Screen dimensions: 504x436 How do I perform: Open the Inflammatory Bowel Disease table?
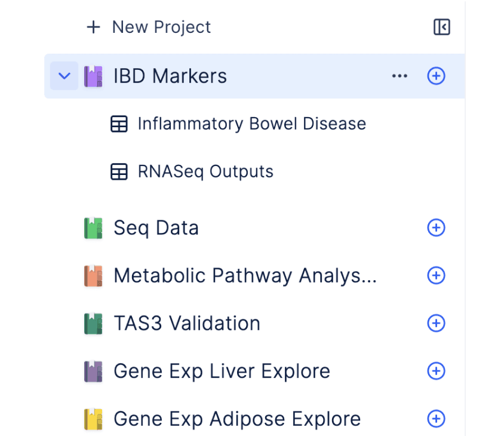point(251,124)
